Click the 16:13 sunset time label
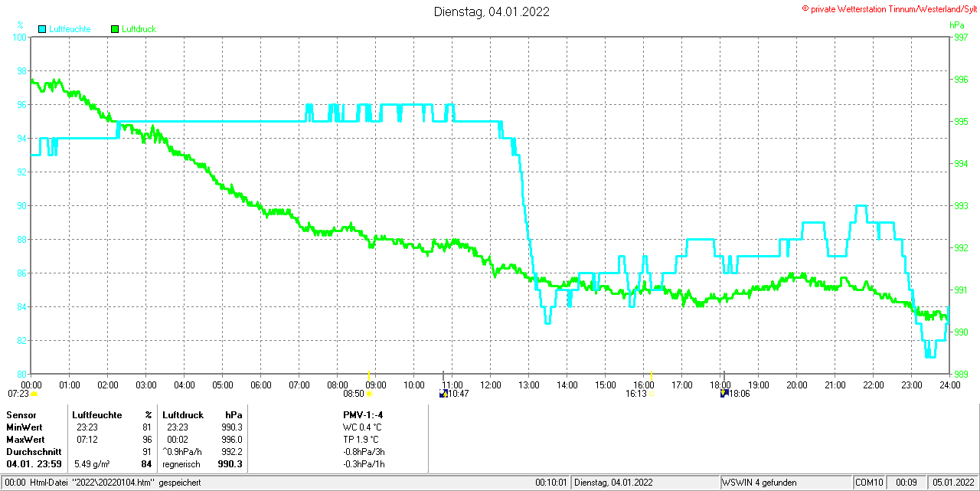This screenshot has width=980, height=491. (x=636, y=394)
